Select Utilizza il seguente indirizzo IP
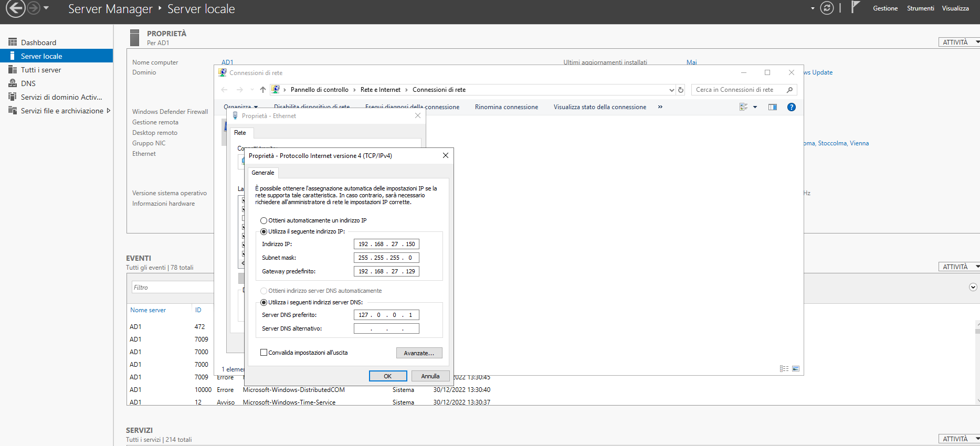980x446 pixels. click(x=264, y=231)
